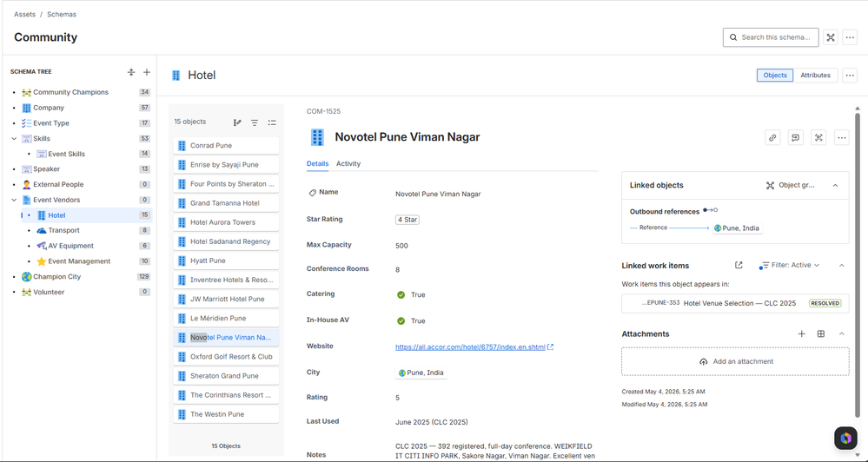Screen dimensions: 868x462
Task: Open the accor.com website link
Action: click(x=471, y=346)
